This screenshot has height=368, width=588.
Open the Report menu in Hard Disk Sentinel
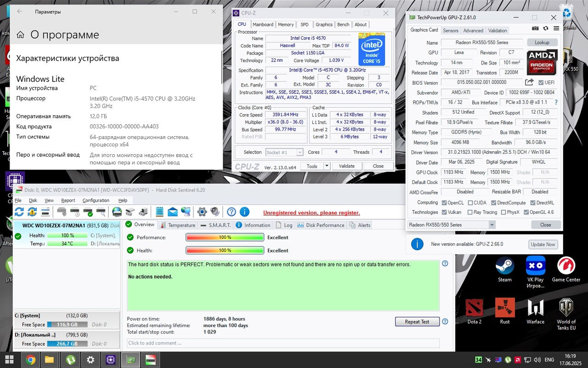point(68,201)
